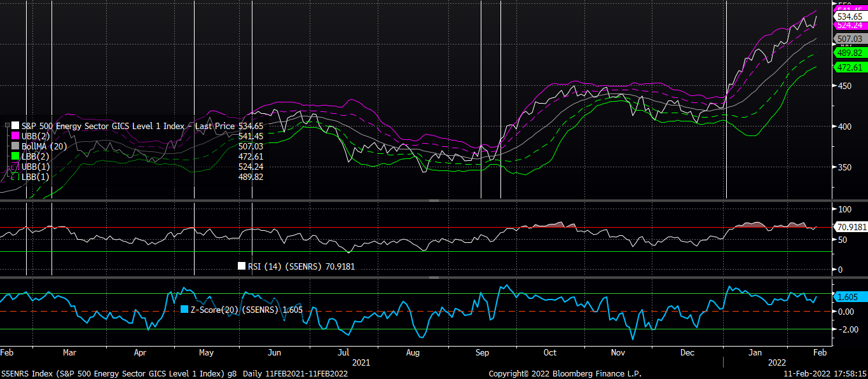Click legend value 489.82

click(251, 177)
